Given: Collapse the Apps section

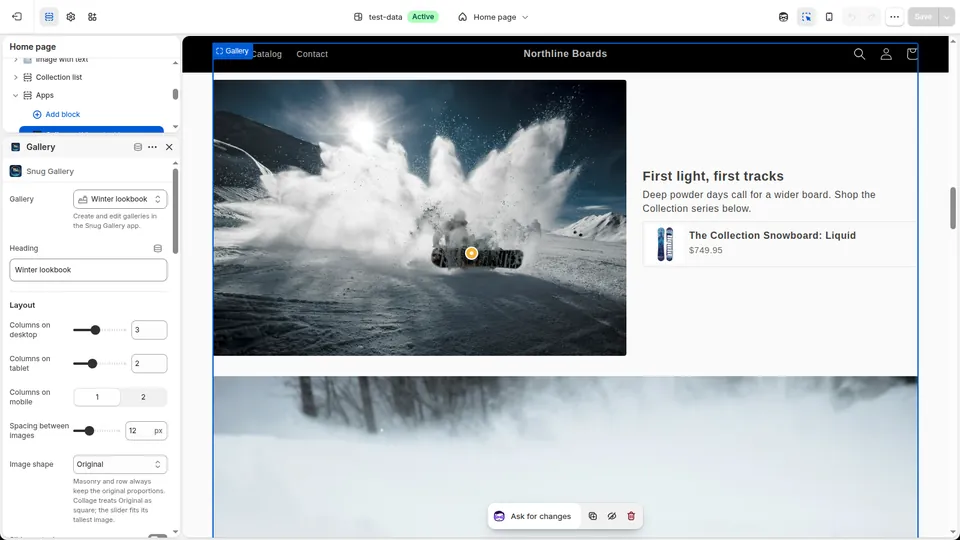Looking at the screenshot, I should 15,96.
